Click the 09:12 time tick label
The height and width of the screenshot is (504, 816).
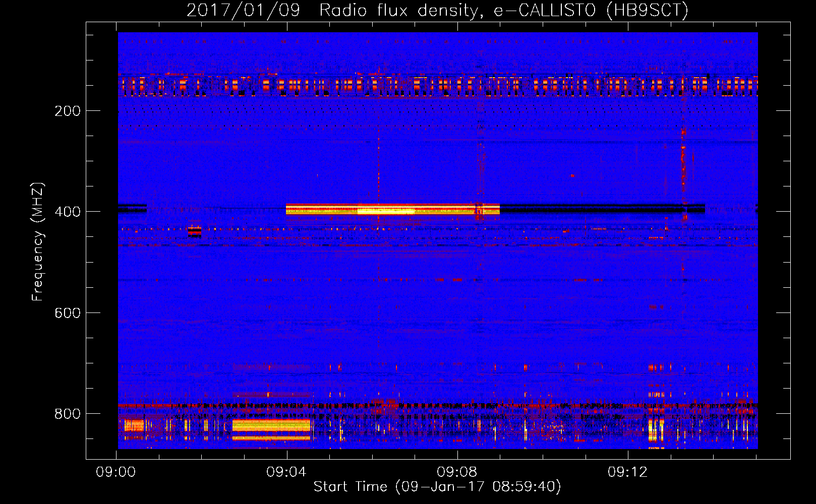pyautogui.click(x=627, y=472)
